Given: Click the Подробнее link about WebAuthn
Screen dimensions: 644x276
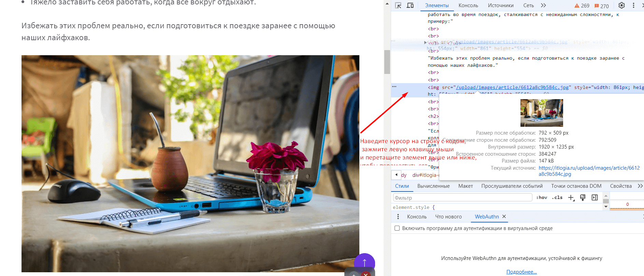Looking at the screenshot, I should tap(521, 272).
